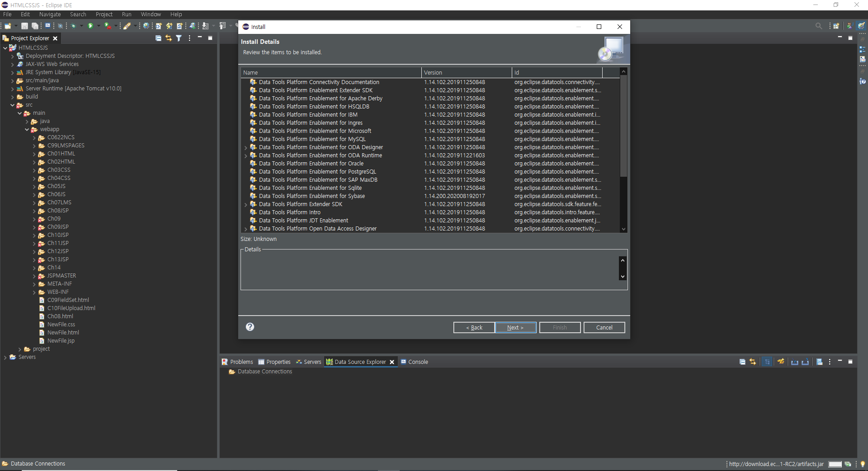Screen dimensions: 868x471
Task: Open the web browser globe icon
Action: pos(146,26)
